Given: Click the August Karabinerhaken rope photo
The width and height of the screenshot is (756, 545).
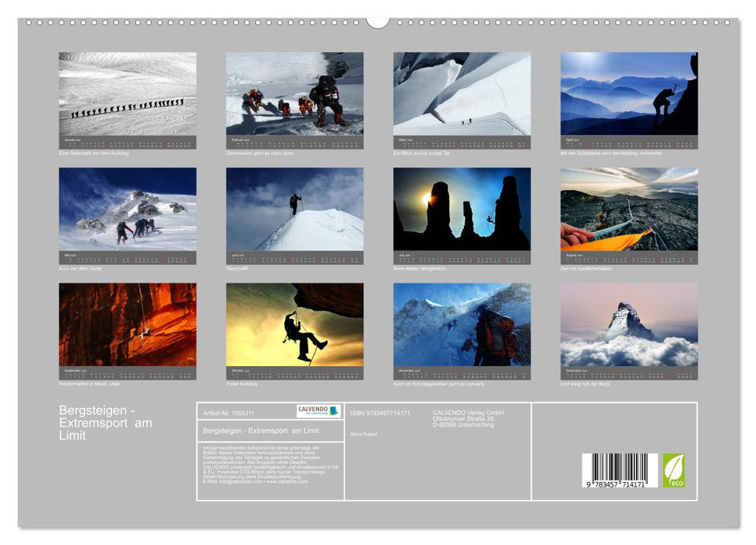Looking at the screenshot, I should click(x=631, y=209).
